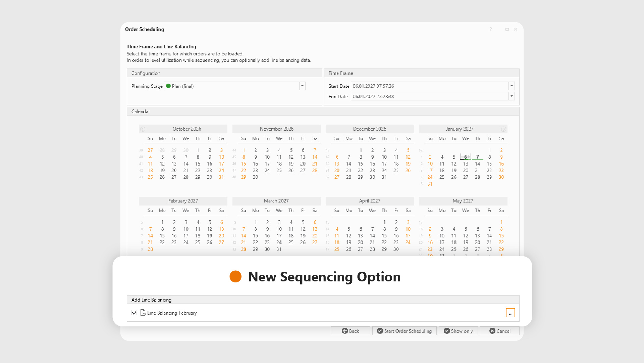Click the February 2027 month header

(183, 201)
